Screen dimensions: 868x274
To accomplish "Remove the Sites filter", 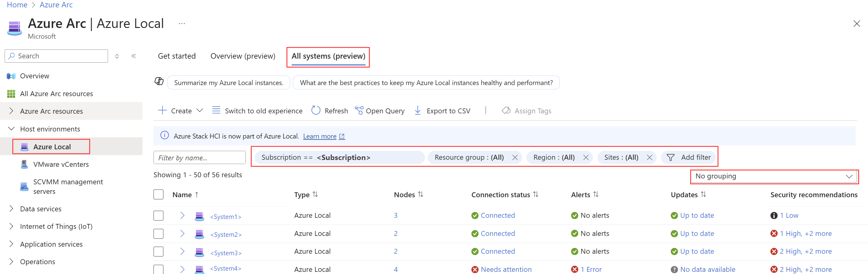I will click(x=649, y=157).
